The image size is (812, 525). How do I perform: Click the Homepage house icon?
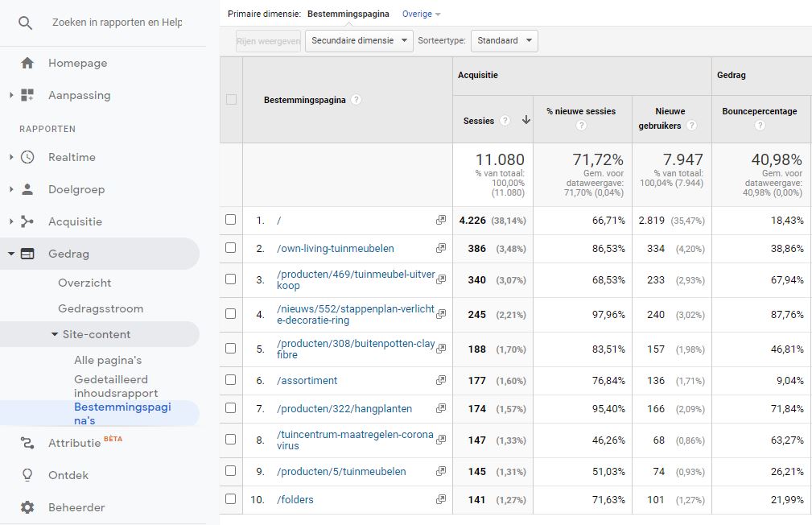tap(27, 63)
